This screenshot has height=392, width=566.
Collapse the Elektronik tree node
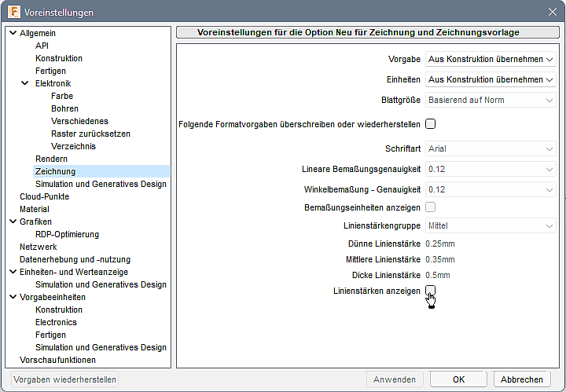(25, 83)
